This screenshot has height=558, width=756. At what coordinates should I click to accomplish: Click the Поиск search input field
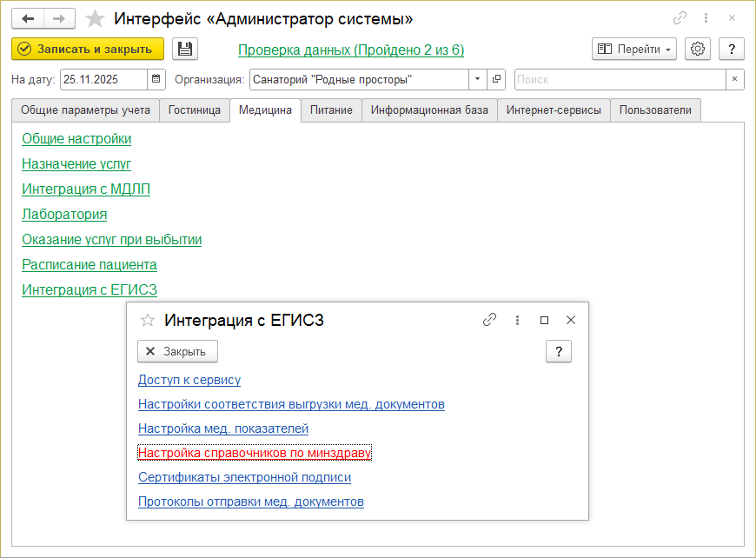(x=620, y=79)
